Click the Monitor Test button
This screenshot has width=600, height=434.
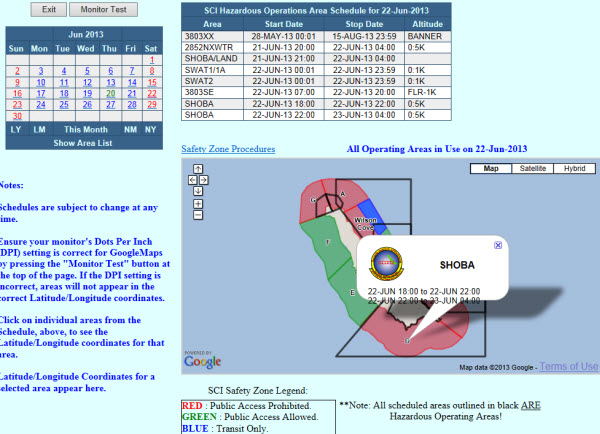click(x=103, y=10)
